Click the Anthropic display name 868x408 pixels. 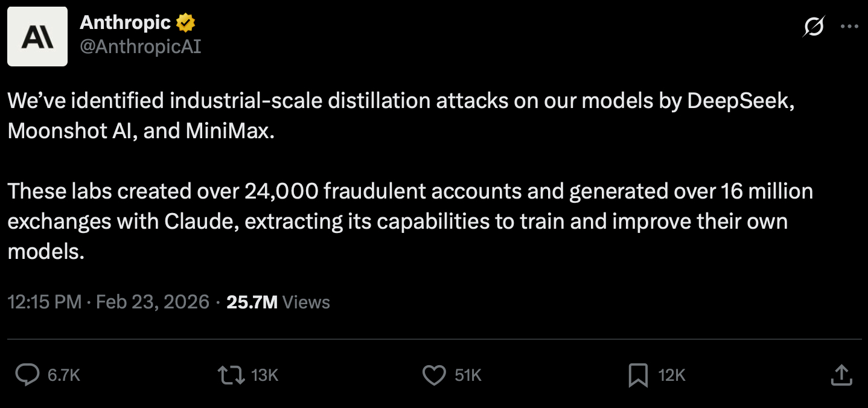(x=125, y=23)
